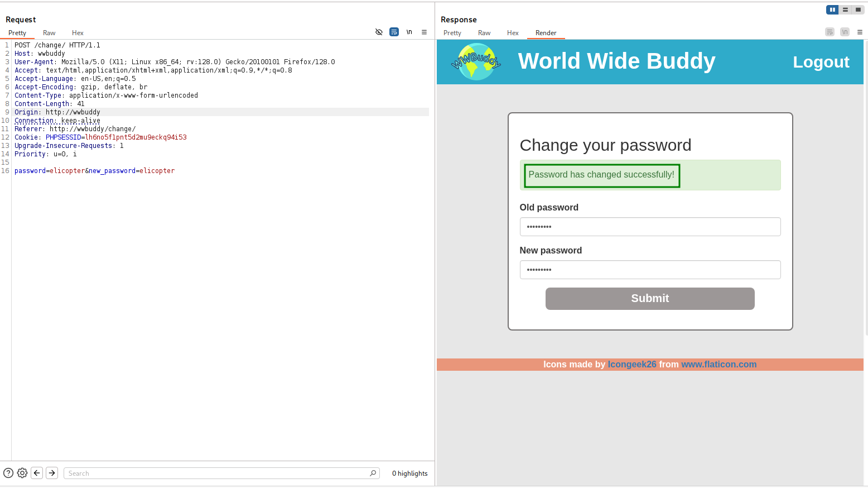Open the search settings gear icon
This screenshot has height=488, width=868.
pyautogui.click(x=22, y=473)
